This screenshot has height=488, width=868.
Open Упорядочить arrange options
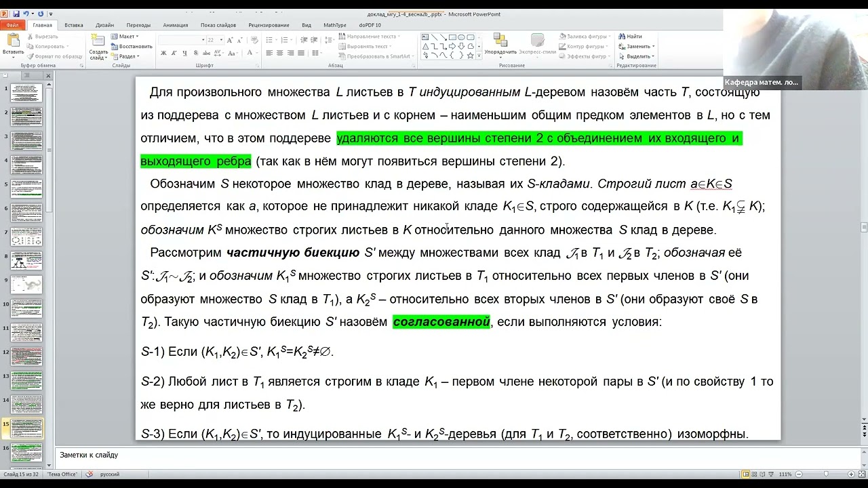point(500,45)
